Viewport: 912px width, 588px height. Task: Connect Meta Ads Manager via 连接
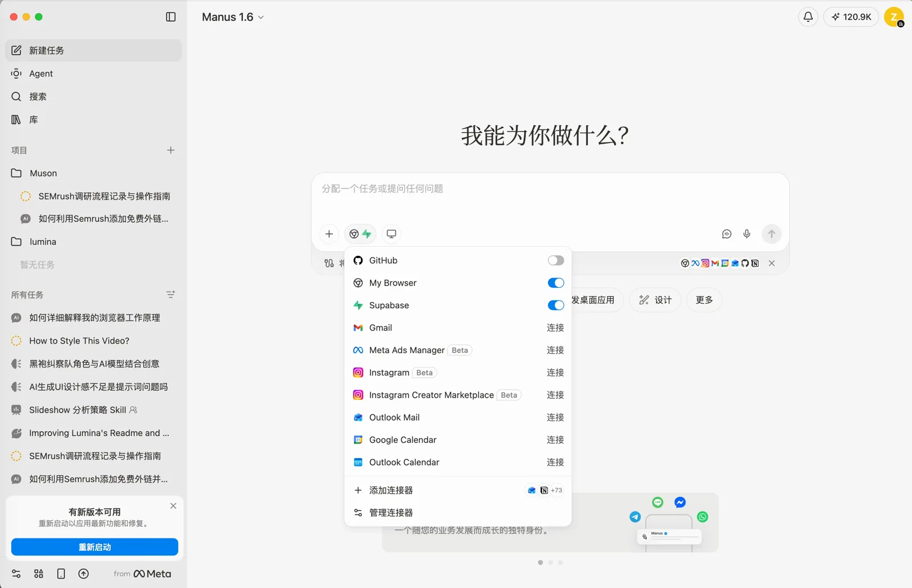pos(555,350)
